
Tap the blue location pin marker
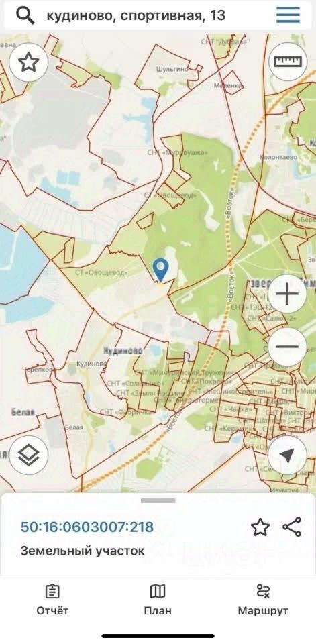(x=160, y=270)
